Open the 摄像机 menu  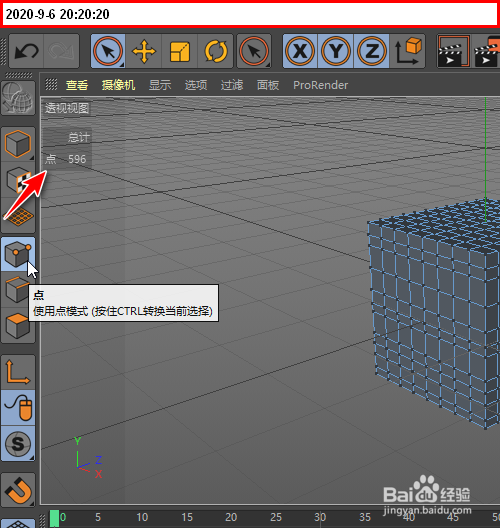coord(118,85)
